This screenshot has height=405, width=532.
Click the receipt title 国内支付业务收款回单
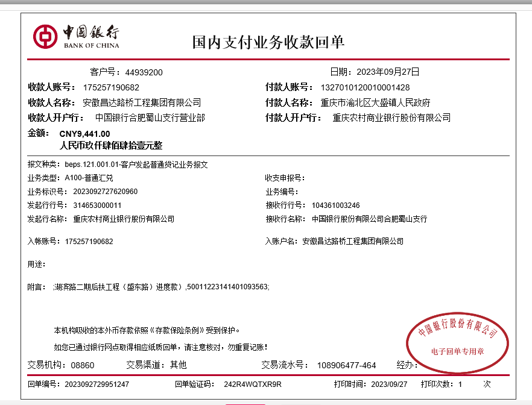click(x=268, y=42)
